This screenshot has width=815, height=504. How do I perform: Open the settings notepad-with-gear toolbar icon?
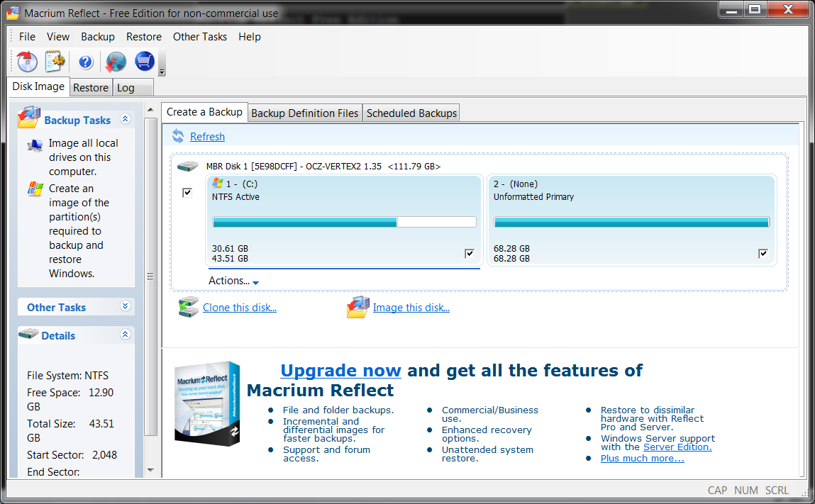[55, 62]
